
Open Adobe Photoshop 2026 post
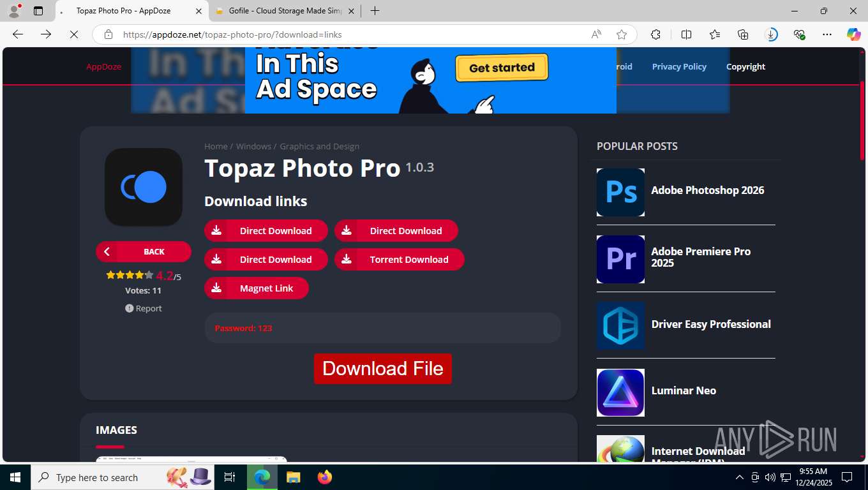(707, 190)
